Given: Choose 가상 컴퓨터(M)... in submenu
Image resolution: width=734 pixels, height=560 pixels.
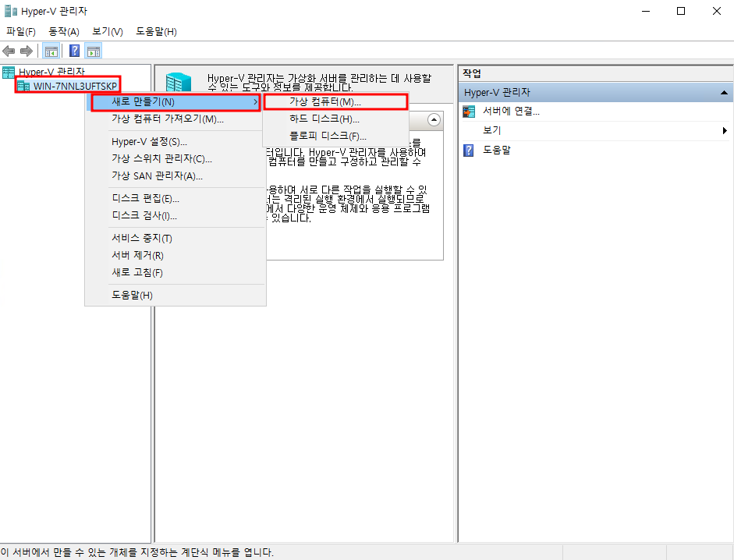Looking at the screenshot, I should (x=335, y=101).
